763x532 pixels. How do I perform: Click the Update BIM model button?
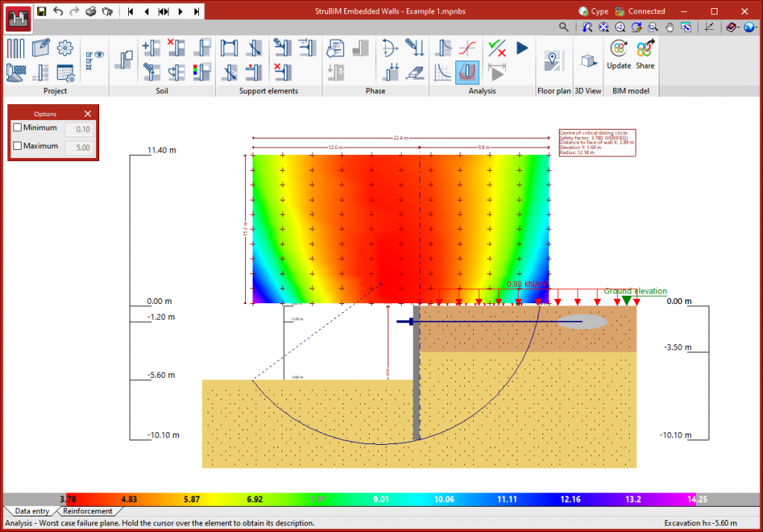[x=618, y=56]
